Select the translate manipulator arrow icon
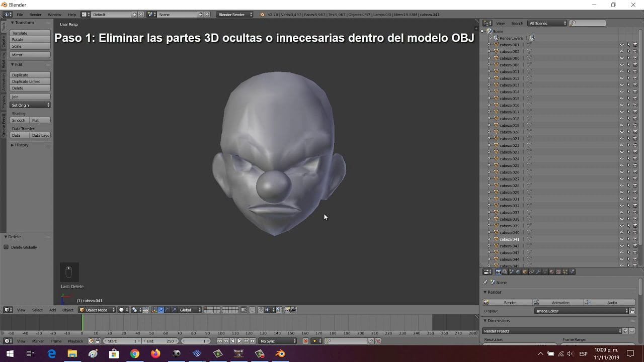The height and width of the screenshot is (362, 644). pyautogui.click(x=160, y=310)
